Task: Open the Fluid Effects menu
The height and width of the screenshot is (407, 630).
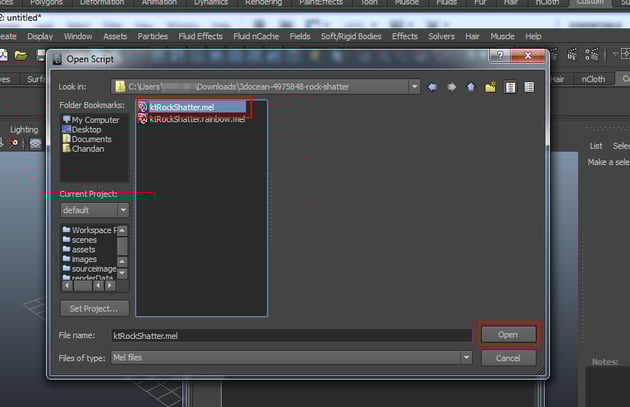Action: point(200,37)
